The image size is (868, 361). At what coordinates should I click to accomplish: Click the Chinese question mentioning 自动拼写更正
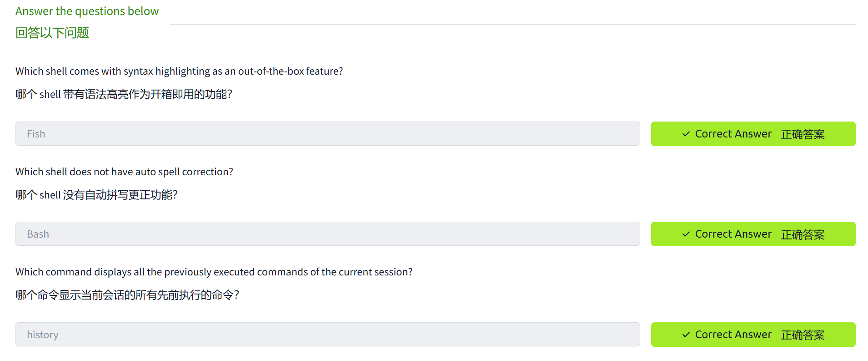tap(96, 195)
